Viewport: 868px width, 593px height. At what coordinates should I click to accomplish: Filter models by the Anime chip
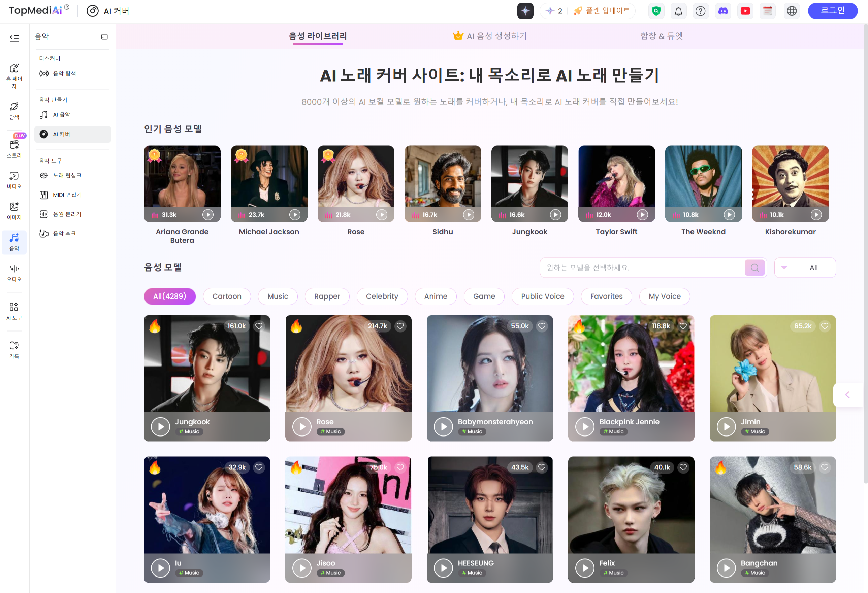coord(436,296)
